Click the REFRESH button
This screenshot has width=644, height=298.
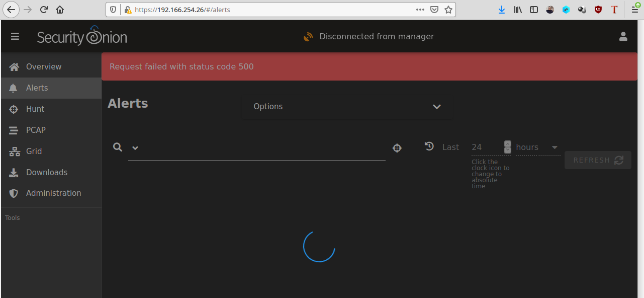point(598,160)
